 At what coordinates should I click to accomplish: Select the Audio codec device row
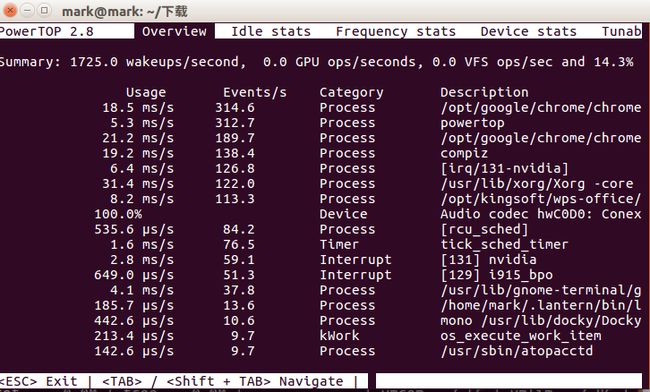click(x=321, y=214)
